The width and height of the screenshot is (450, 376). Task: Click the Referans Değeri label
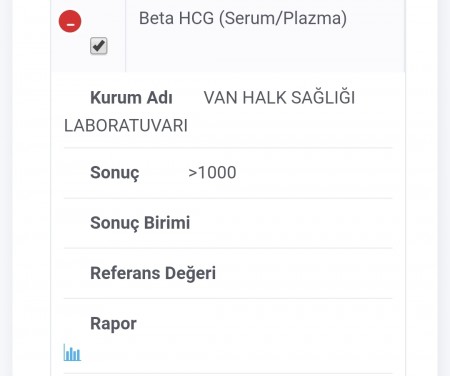(x=153, y=273)
